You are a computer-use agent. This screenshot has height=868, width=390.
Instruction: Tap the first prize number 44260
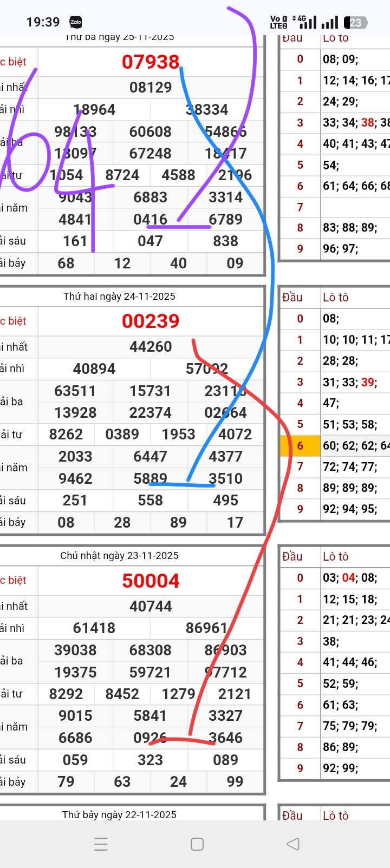coord(151,346)
